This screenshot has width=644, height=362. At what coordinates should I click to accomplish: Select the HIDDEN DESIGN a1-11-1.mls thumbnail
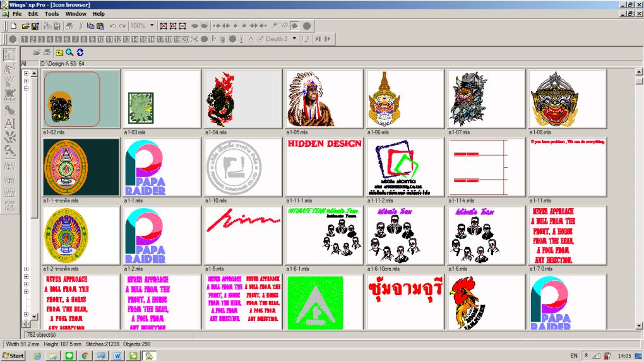click(x=324, y=166)
